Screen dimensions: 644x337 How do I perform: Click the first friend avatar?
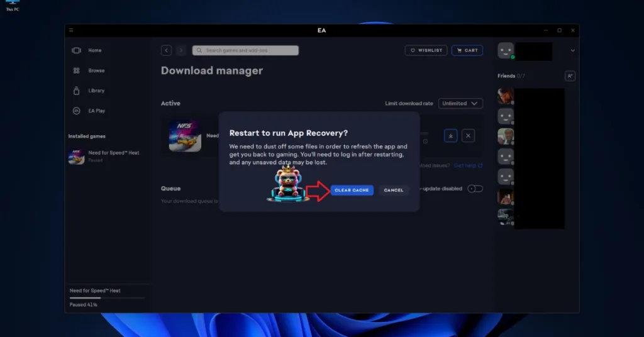pos(506,96)
